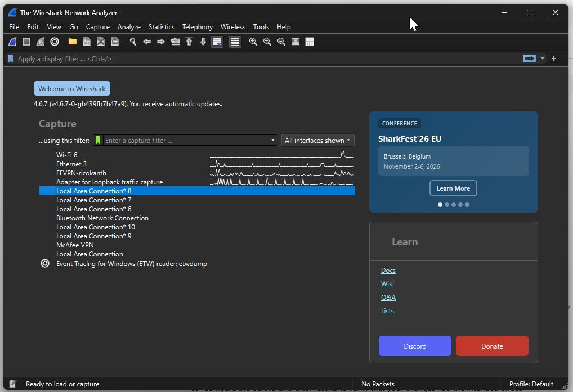Zoom out on the packet text
The image size is (573, 392).
pos(267,42)
